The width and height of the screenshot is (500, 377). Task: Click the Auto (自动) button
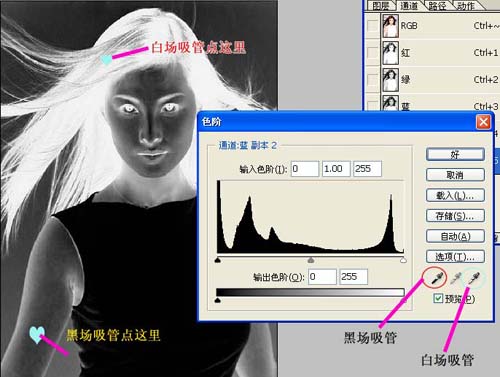[x=455, y=236]
